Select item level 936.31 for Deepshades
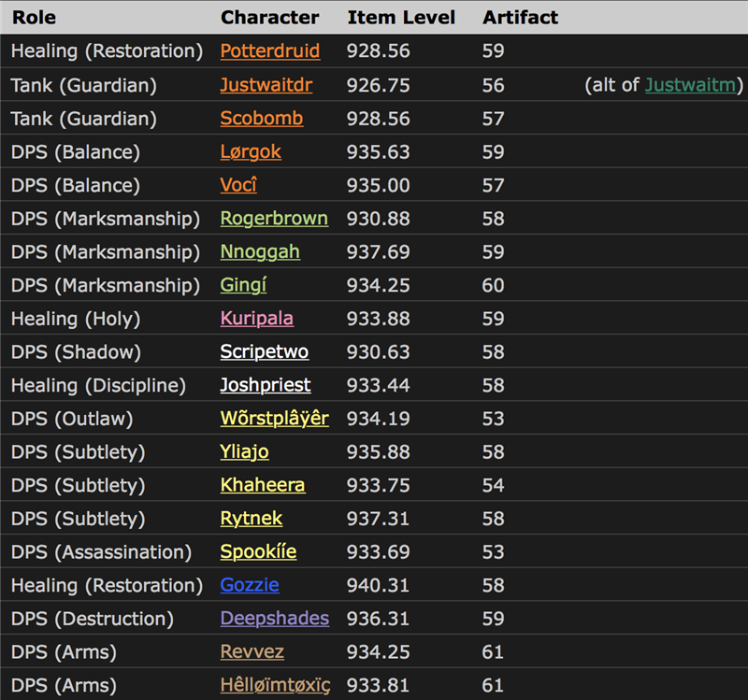748x700 pixels. [378, 619]
